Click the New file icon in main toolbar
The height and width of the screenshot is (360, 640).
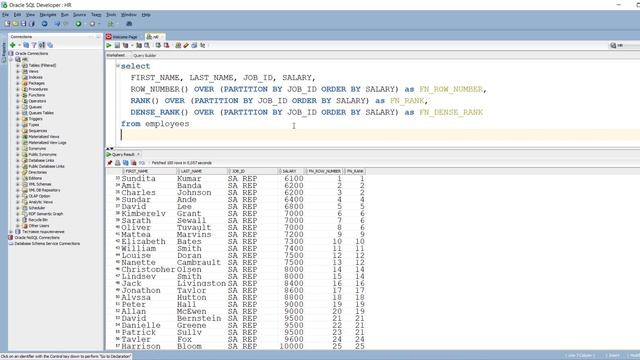7,24
